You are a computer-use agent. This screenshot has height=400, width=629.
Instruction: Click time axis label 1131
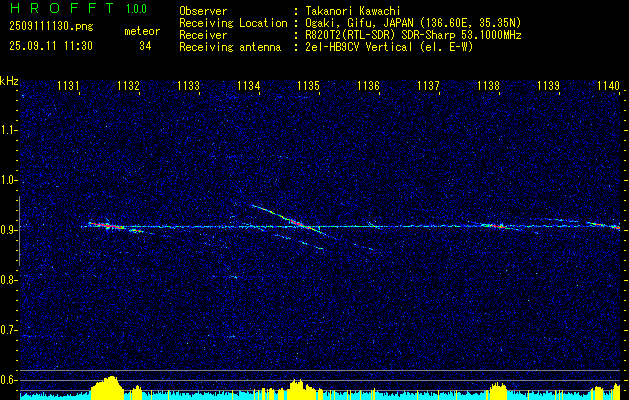coord(68,85)
